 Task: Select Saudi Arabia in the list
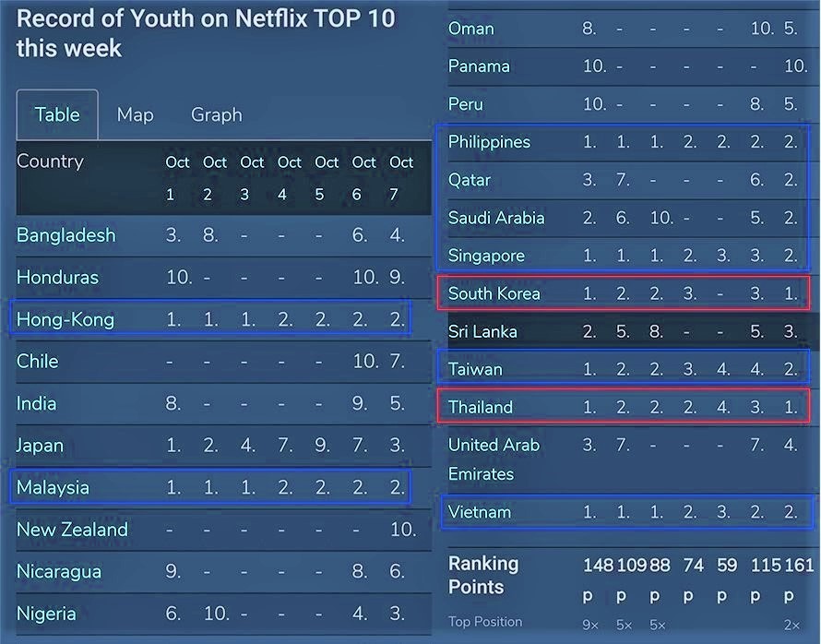pyautogui.click(x=496, y=218)
